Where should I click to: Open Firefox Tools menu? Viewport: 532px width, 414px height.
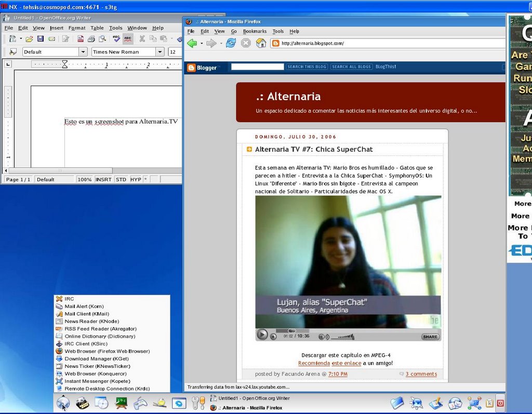[278, 31]
